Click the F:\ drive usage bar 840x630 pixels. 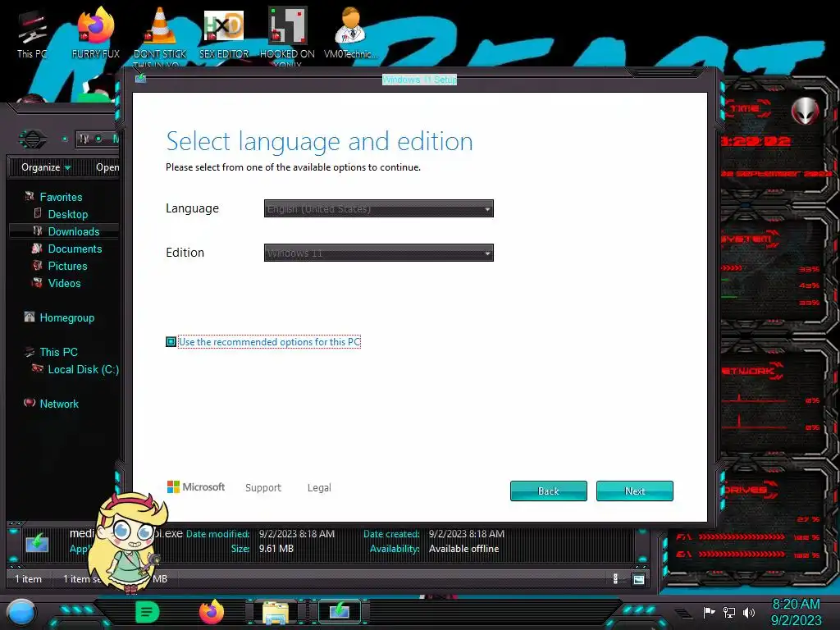pyautogui.click(x=742, y=536)
